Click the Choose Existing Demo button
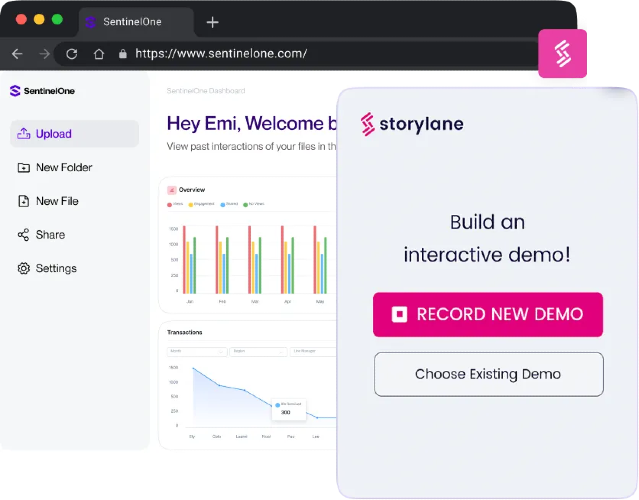The width and height of the screenshot is (639, 500). 489,374
